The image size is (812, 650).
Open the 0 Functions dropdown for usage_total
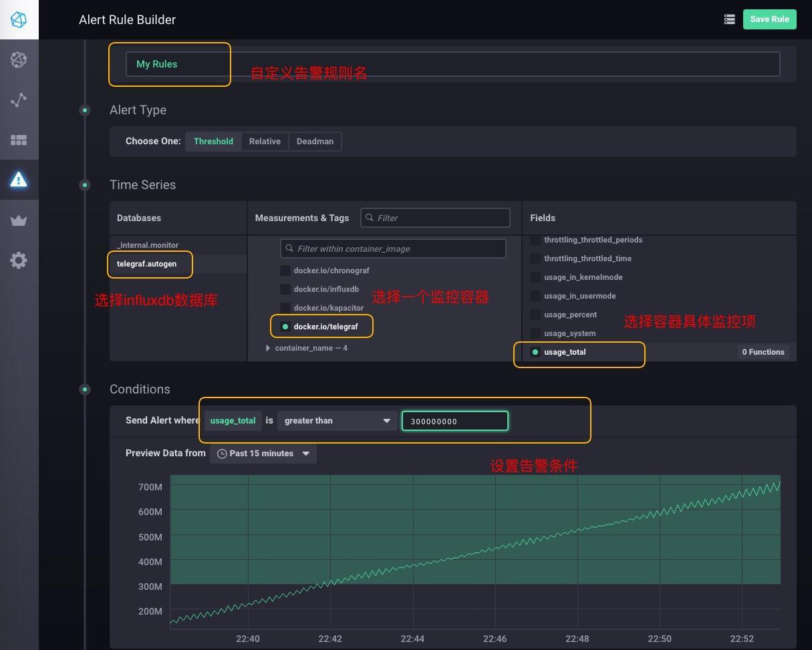click(763, 352)
